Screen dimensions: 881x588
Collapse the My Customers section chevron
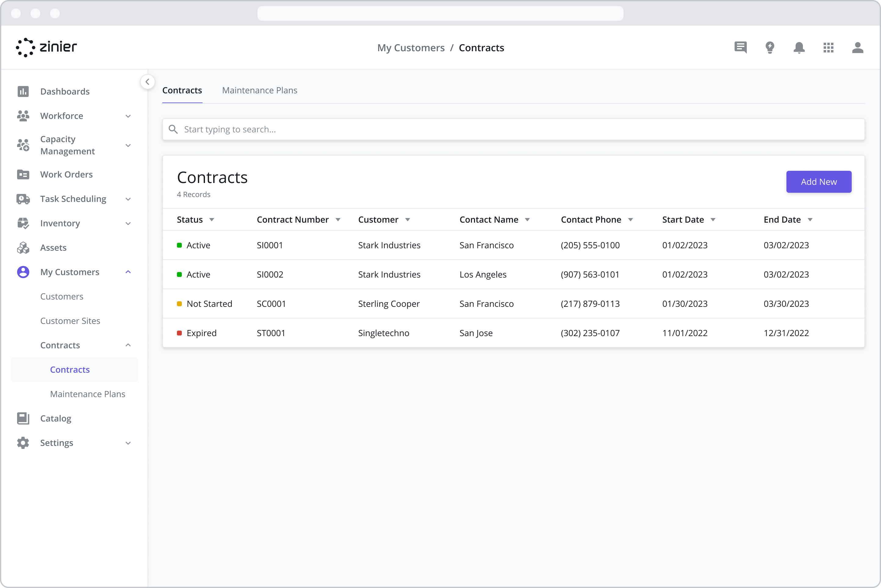(x=128, y=272)
